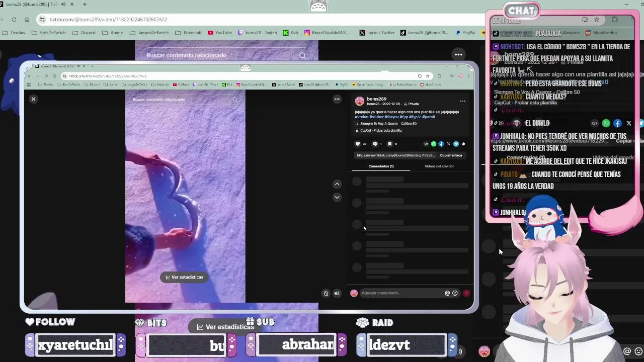Open the YouTube bookmark in top bar
The image size is (644, 362).
pos(220,33)
